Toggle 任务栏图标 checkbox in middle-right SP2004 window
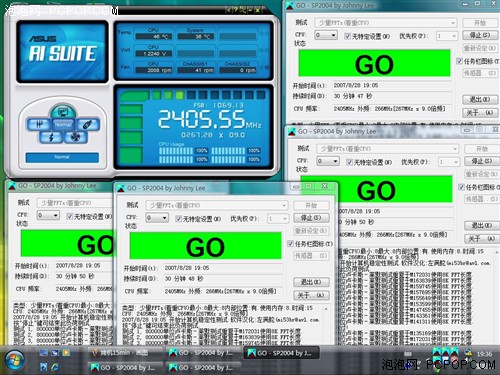The image size is (500, 375). pos(462,187)
